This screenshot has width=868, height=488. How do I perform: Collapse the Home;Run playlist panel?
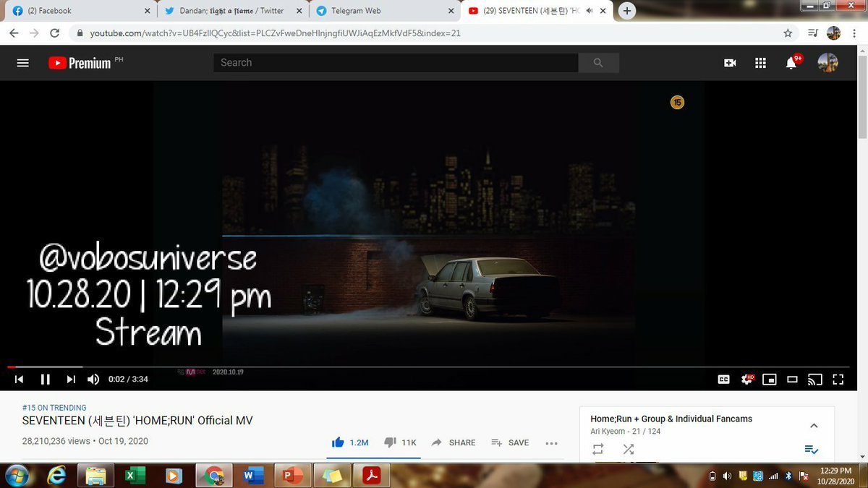(814, 426)
